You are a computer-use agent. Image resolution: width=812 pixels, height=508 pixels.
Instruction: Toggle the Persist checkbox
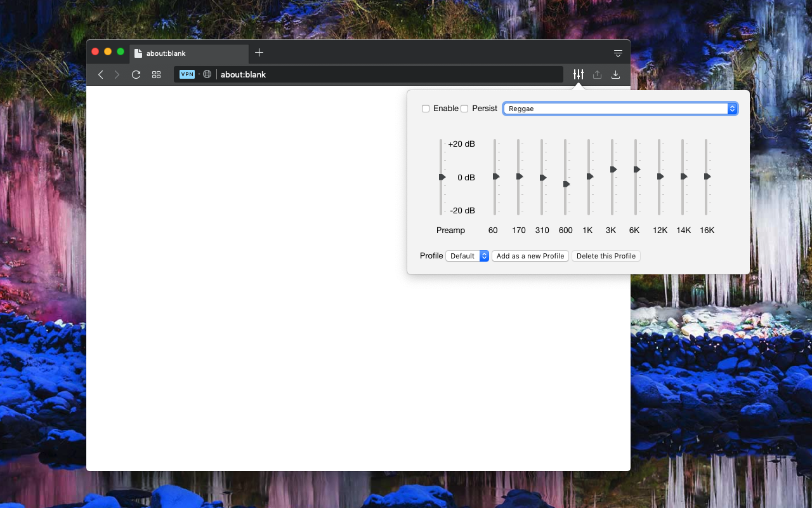coord(464,109)
